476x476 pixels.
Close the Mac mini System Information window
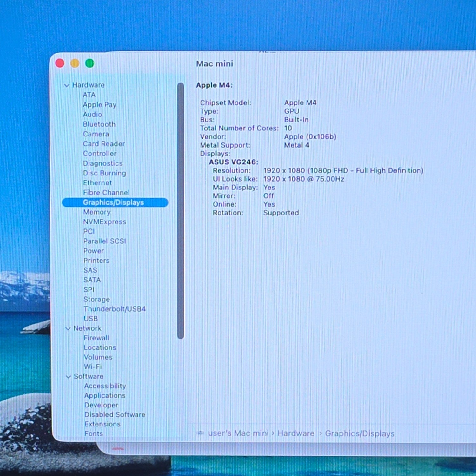[60, 63]
